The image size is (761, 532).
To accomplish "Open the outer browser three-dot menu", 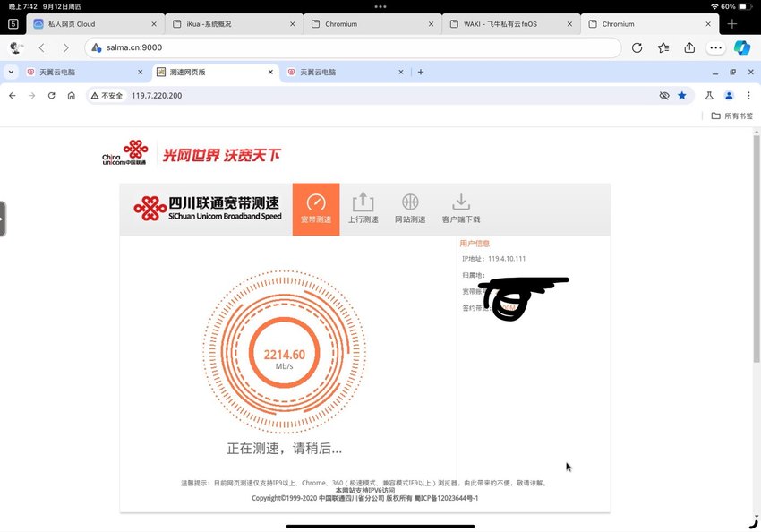I will 715,47.
